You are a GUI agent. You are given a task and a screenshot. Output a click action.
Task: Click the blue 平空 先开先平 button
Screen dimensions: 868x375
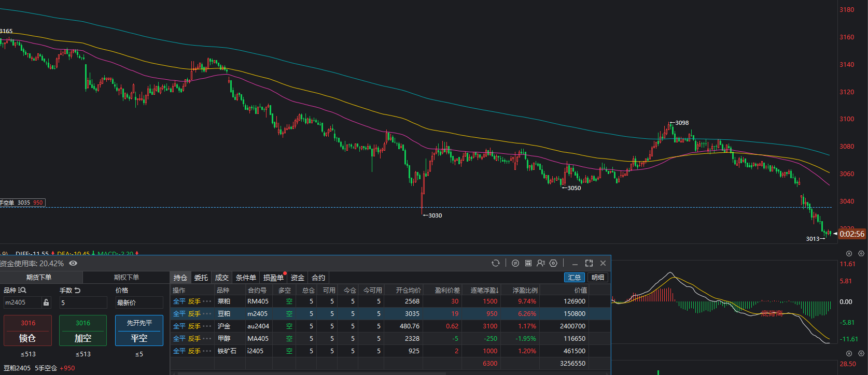[x=139, y=330]
